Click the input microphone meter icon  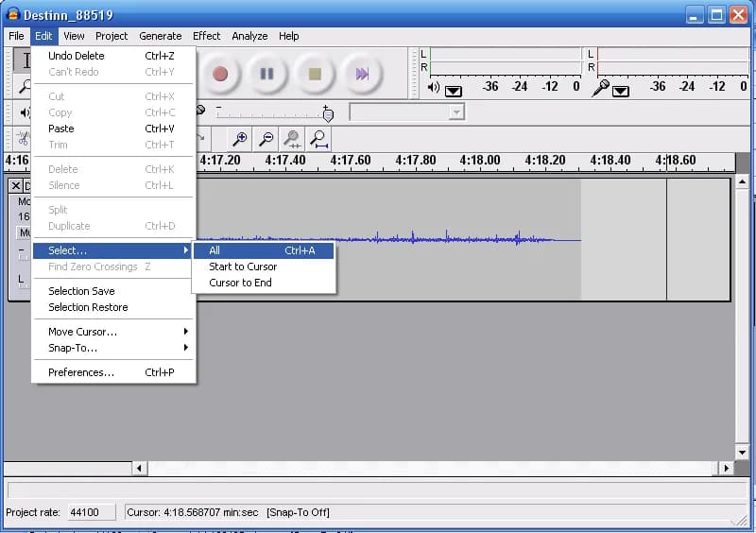[600, 88]
